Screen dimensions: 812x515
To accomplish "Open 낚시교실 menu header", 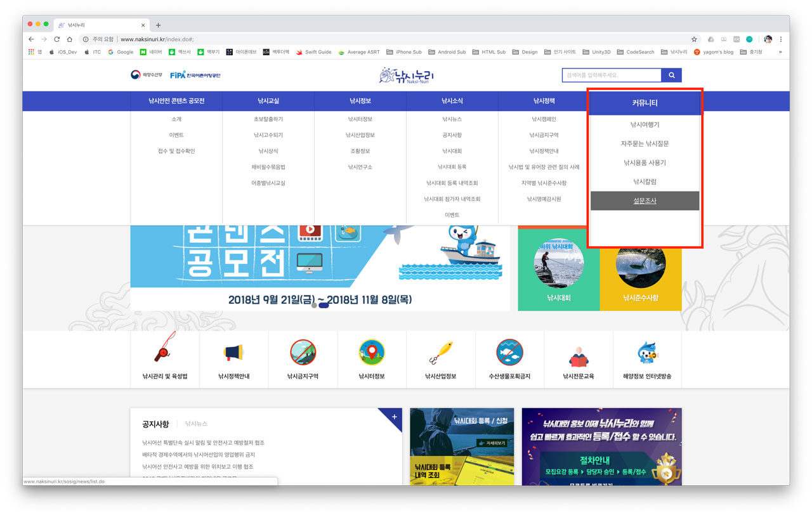I will pos(268,101).
